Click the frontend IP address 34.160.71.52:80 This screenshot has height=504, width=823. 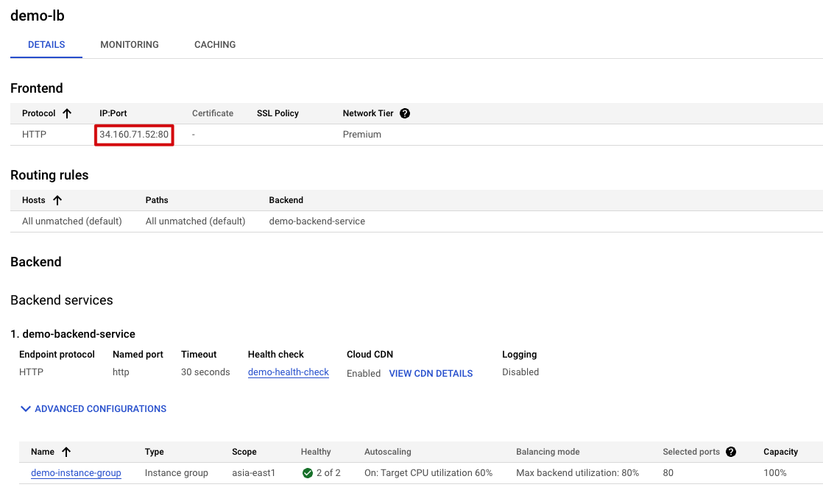[x=134, y=135]
